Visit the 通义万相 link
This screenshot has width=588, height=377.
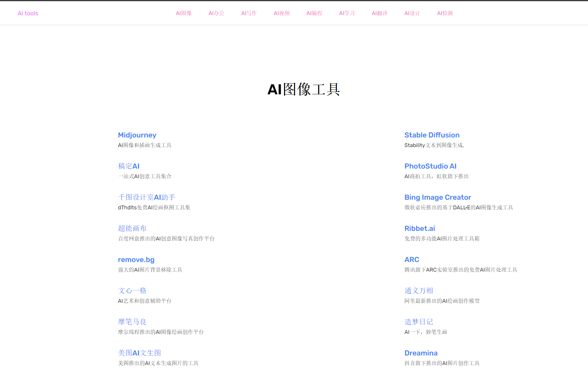(x=419, y=291)
